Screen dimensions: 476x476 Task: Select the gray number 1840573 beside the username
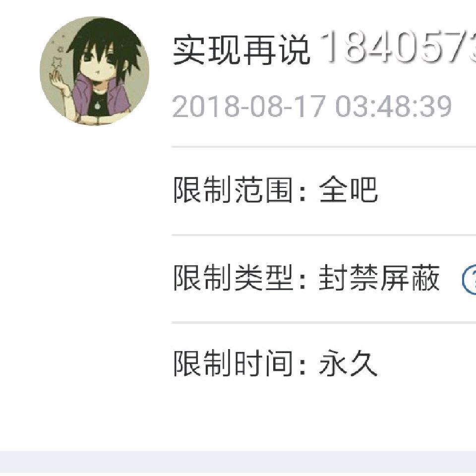398,48
